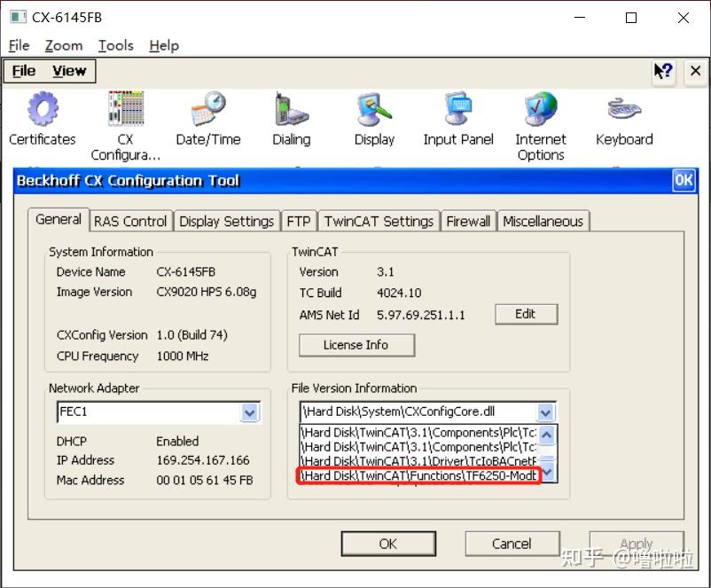
Task: Open the Tools menu
Action: click(x=116, y=45)
